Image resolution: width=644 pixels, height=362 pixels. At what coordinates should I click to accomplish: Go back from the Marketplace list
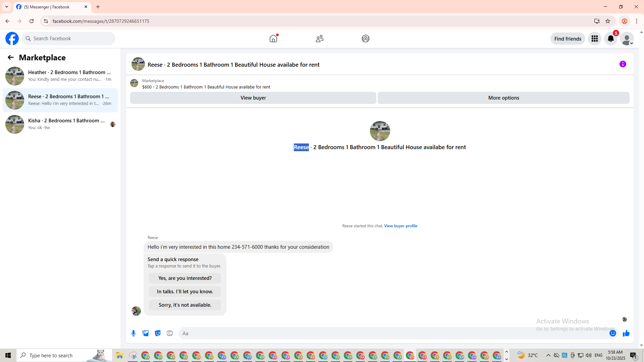click(x=11, y=58)
